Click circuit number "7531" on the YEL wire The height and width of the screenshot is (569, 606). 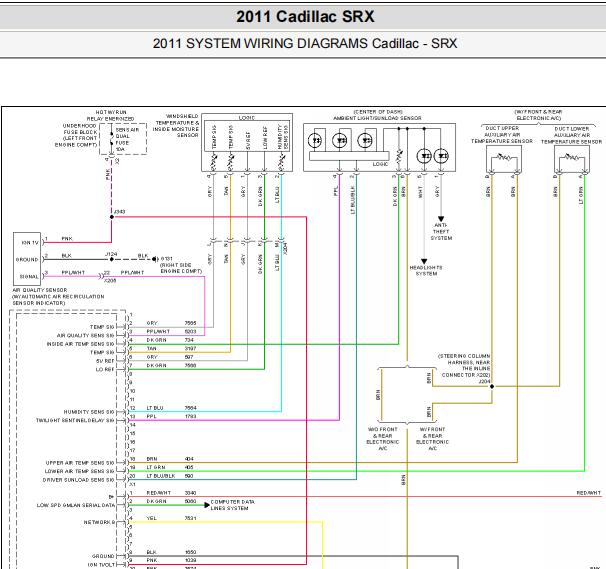[x=190, y=518]
